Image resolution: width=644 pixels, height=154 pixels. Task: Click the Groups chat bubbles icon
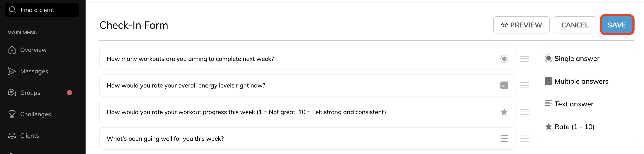12,93
